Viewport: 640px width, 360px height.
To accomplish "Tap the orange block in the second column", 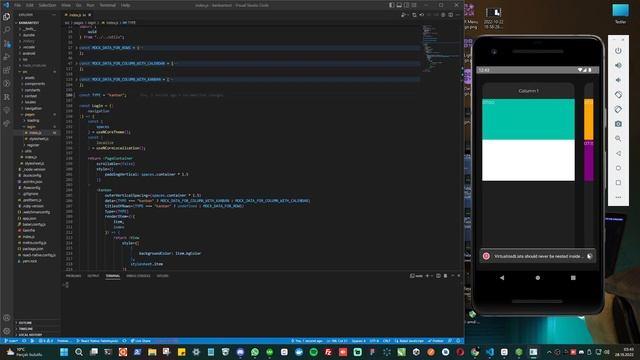I will pos(589,119).
